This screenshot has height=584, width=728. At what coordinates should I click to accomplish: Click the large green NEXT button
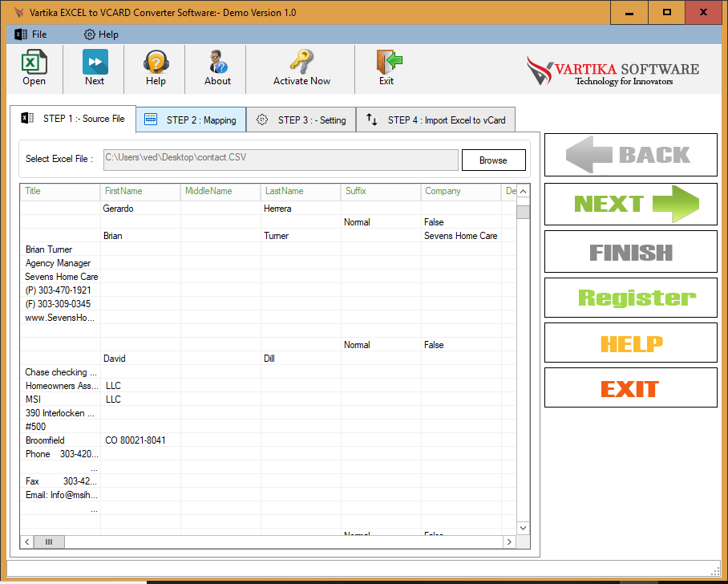tap(630, 204)
